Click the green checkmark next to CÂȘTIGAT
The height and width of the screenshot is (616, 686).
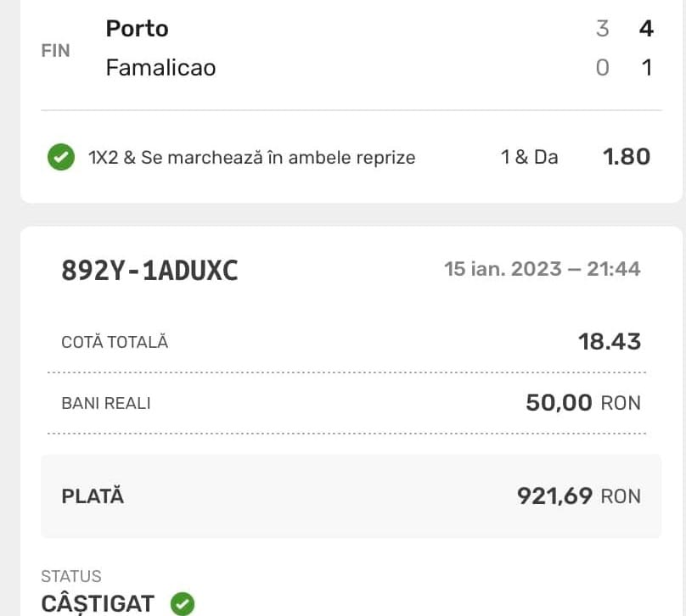(x=183, y=604)
